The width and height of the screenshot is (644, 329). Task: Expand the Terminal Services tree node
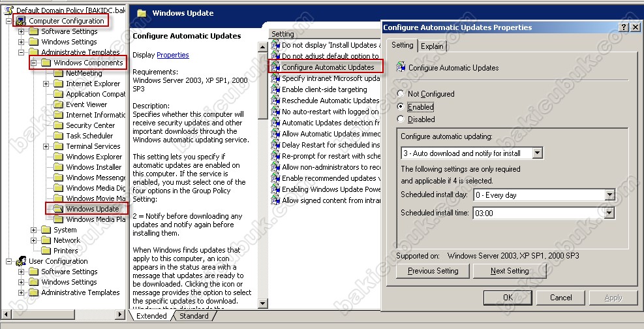click(x=46, y=146)
